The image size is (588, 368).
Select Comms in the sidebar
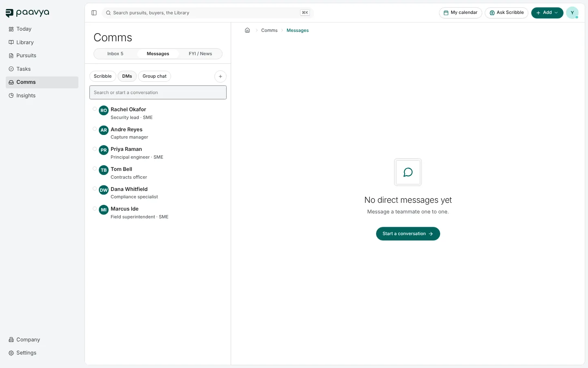tap(42, 82)
